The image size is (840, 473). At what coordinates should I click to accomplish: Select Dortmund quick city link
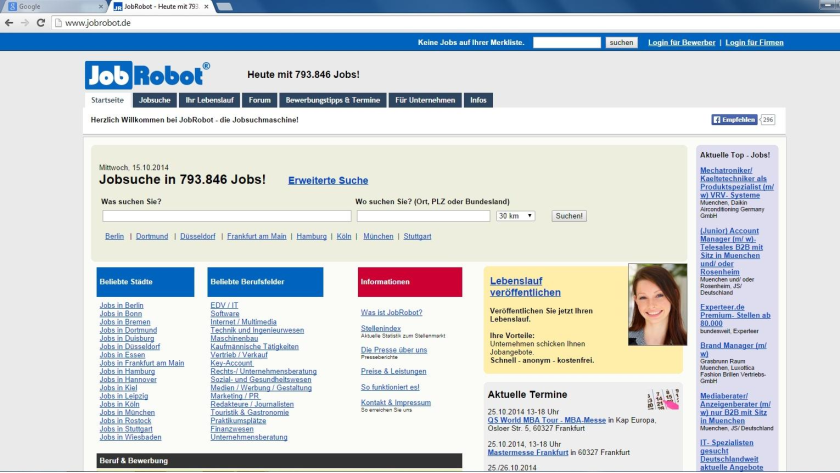152,236
